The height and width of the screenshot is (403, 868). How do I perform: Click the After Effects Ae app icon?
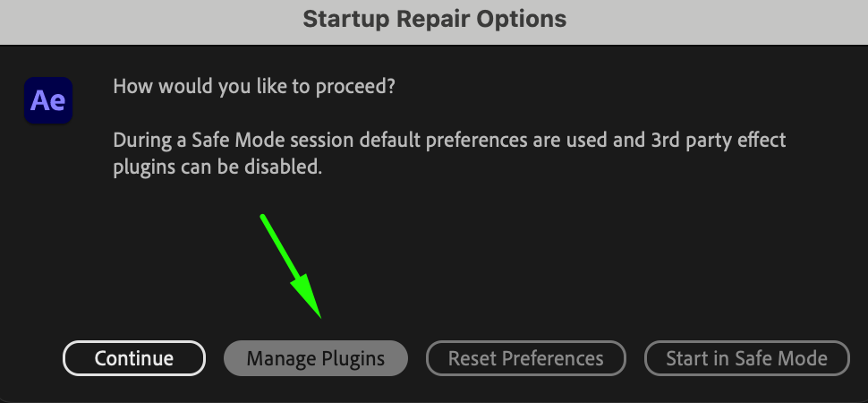(x=47, y=100)
